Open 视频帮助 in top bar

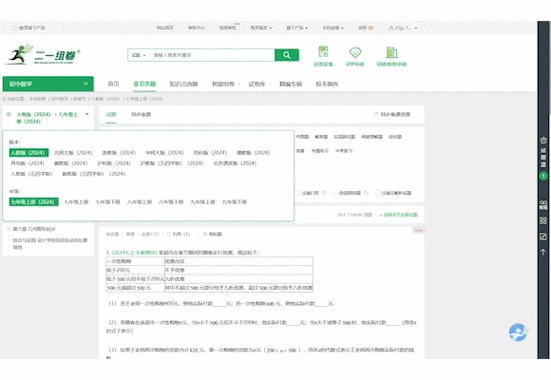[228, 28]
